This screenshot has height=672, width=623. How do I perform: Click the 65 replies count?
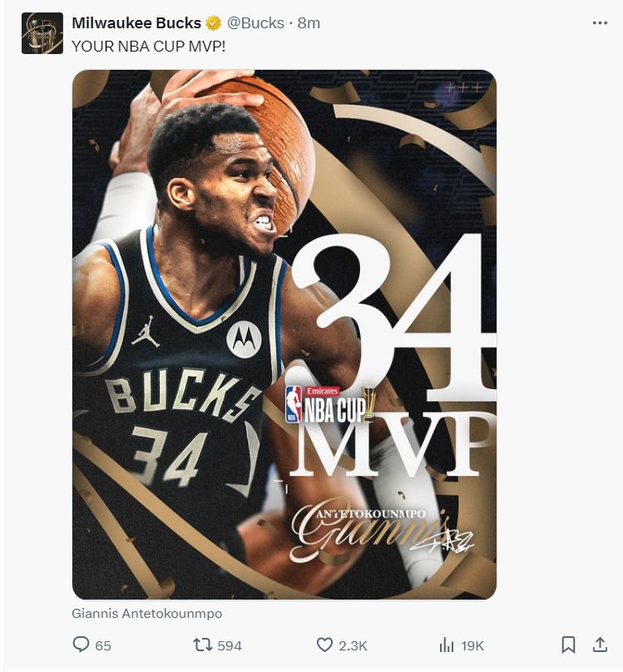coord(103,645)
